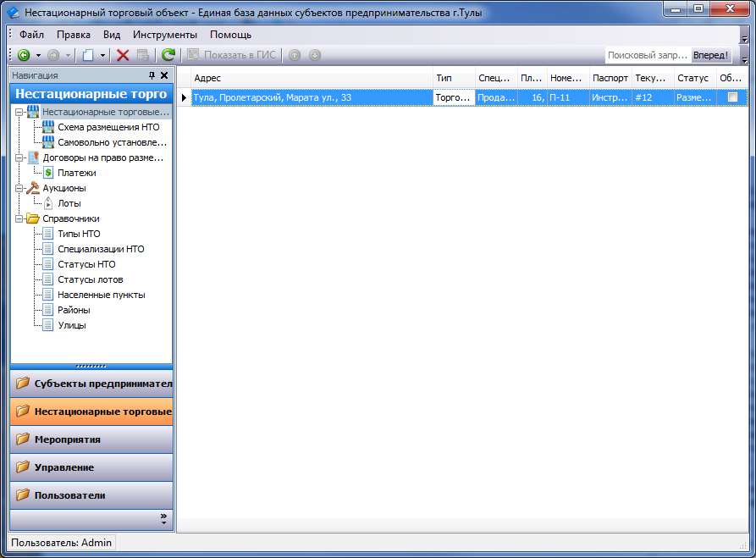Click the Улицы document icon

48,325
